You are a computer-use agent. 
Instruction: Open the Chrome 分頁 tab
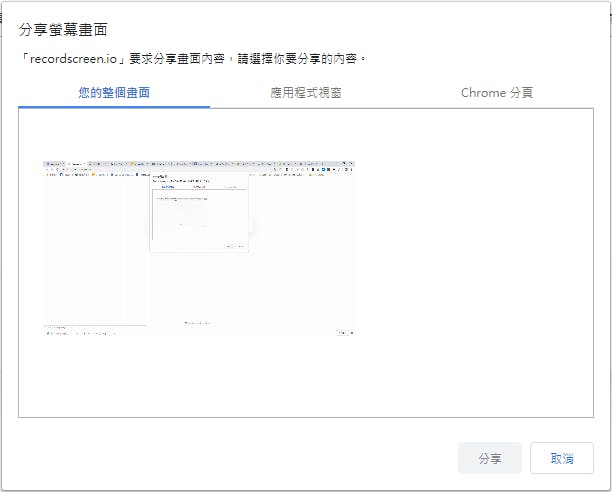pos(497,93)
